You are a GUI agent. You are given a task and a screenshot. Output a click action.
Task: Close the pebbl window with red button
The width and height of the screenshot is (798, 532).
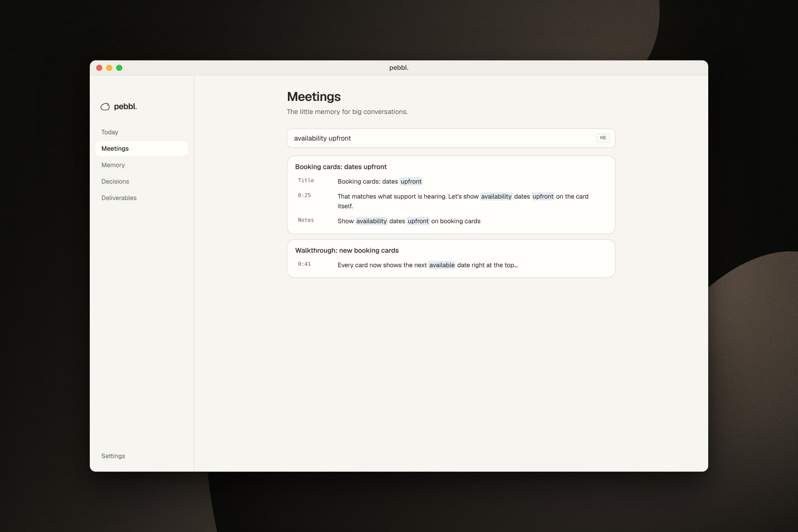click(x=99, y=68)
